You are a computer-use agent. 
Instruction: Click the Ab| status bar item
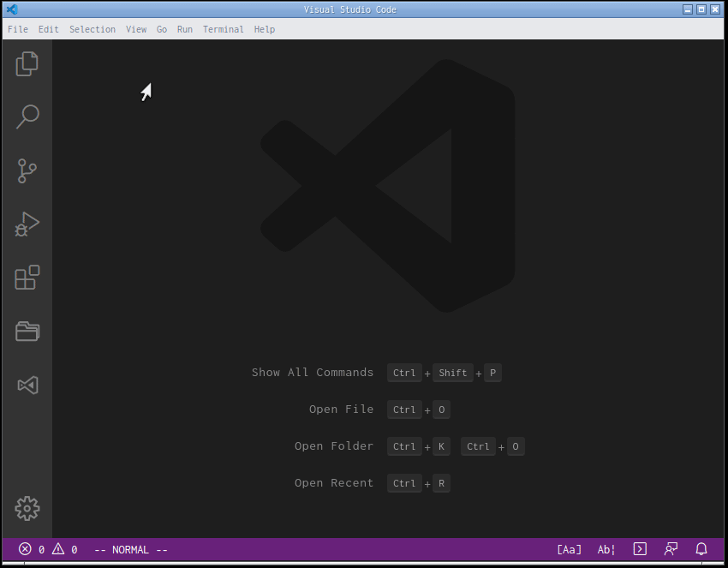606,549
